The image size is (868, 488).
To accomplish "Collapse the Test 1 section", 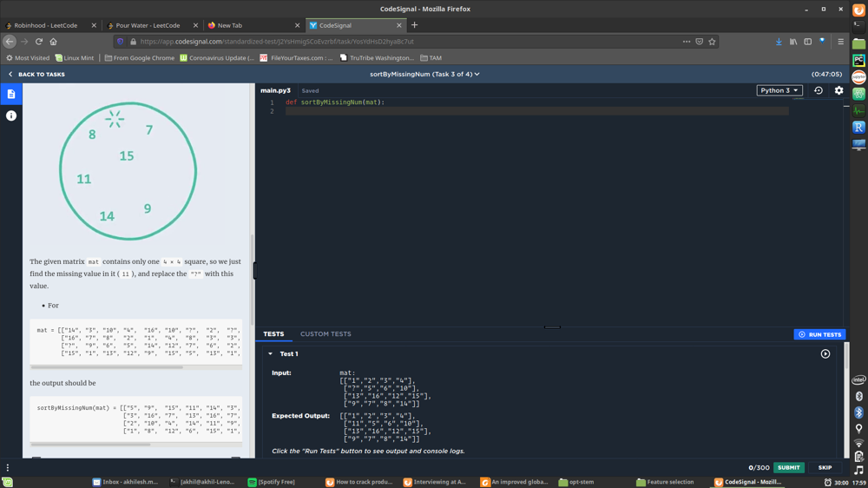I will (270, 354).
